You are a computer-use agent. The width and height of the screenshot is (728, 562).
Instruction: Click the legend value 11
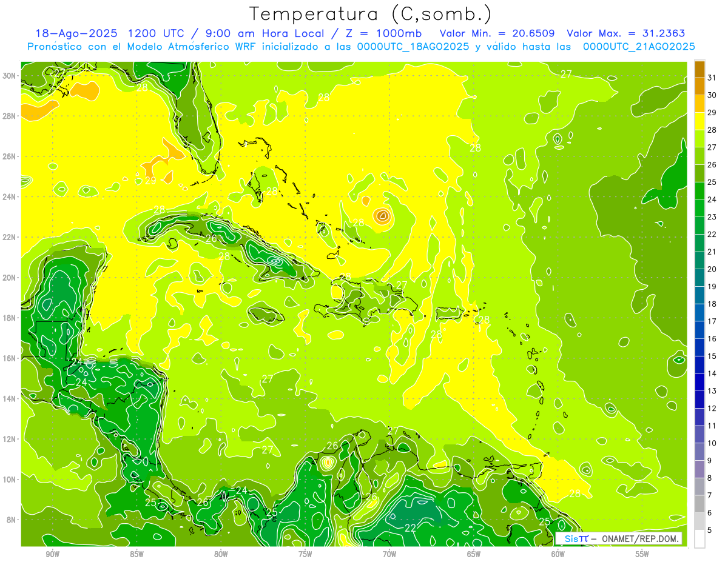(712, 426)
